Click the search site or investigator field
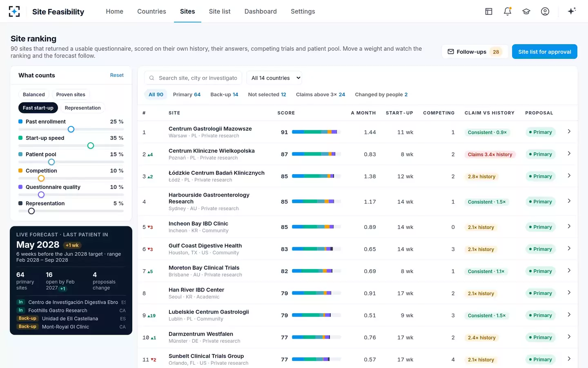The image size is (588, 368). click(x=193, y=78)
